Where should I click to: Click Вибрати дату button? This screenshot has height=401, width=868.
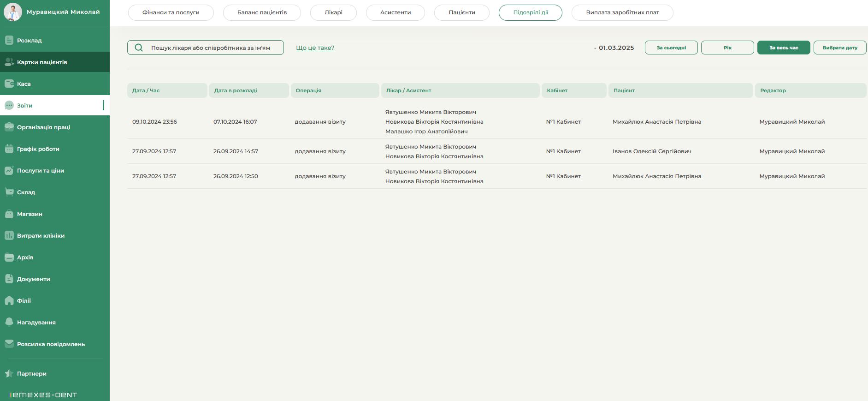coord(840,48)
